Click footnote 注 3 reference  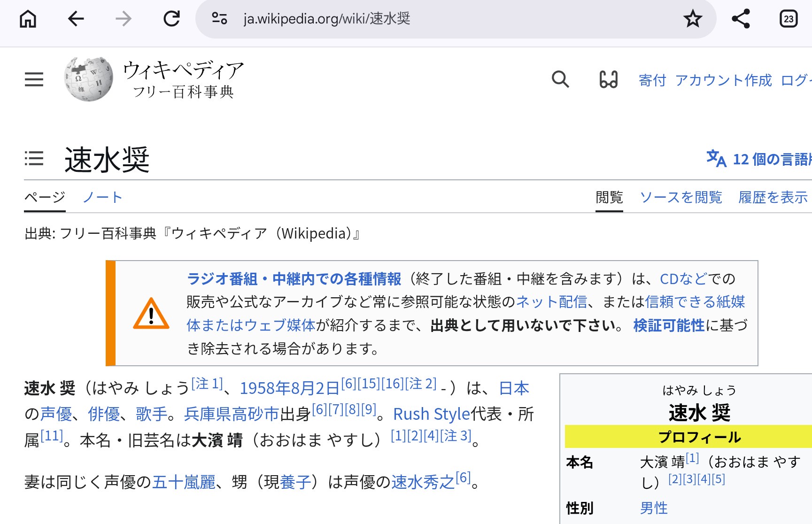456,436
